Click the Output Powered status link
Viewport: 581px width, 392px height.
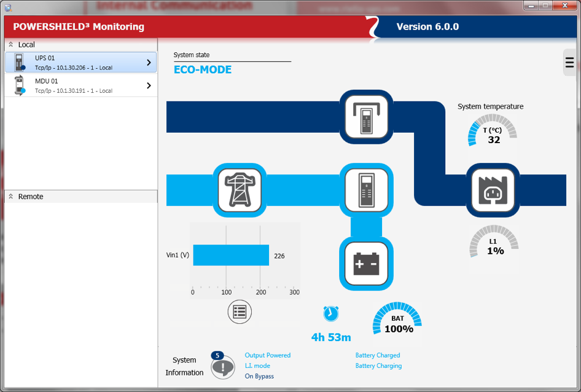tap(267, 355)
